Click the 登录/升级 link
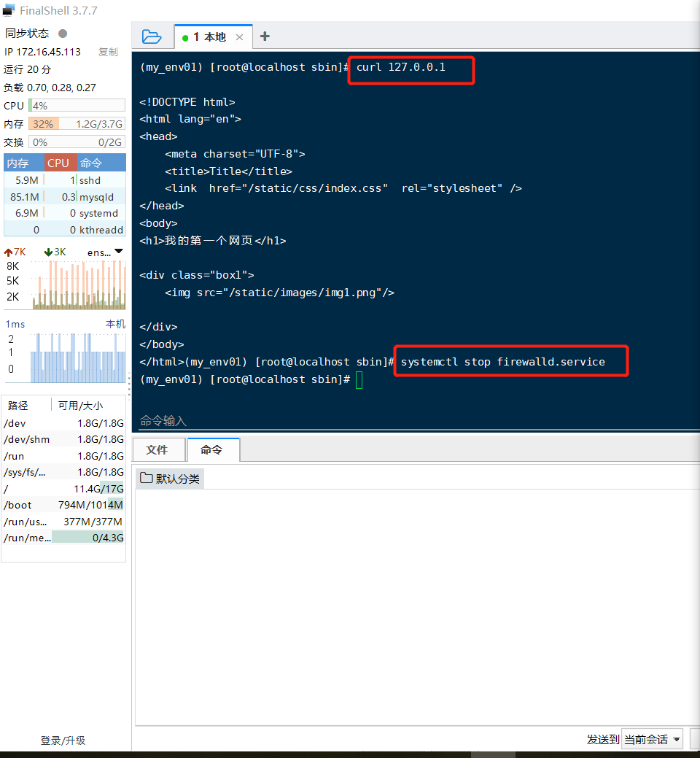Image resolution: width=700 pixels, height=758 pixels. tap(63, 740)
